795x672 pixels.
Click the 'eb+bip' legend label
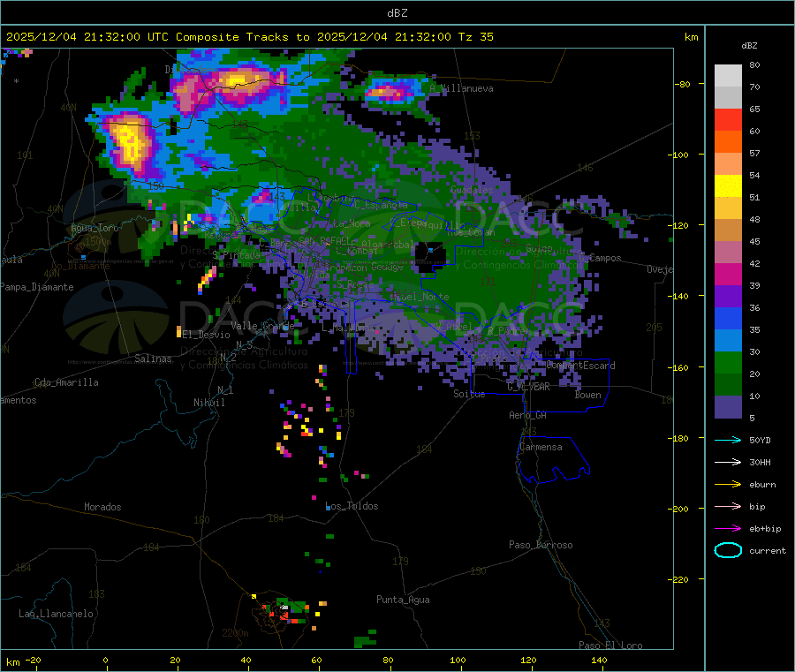coord(765,529)
